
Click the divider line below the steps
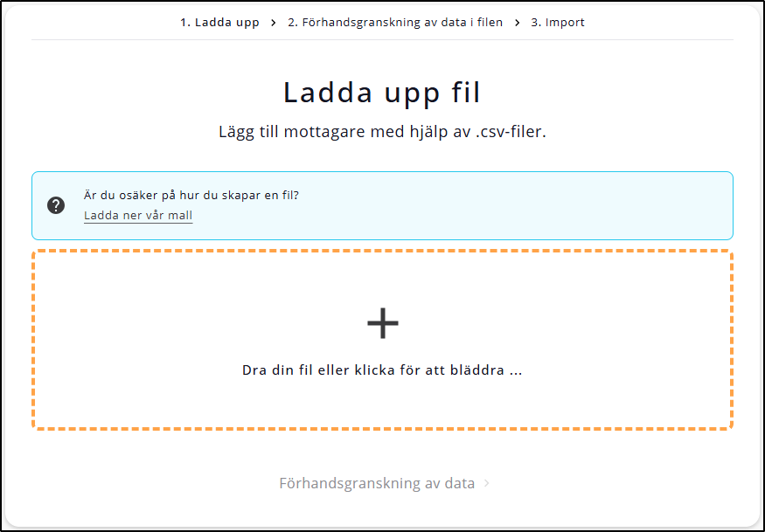tap(382, 39)
